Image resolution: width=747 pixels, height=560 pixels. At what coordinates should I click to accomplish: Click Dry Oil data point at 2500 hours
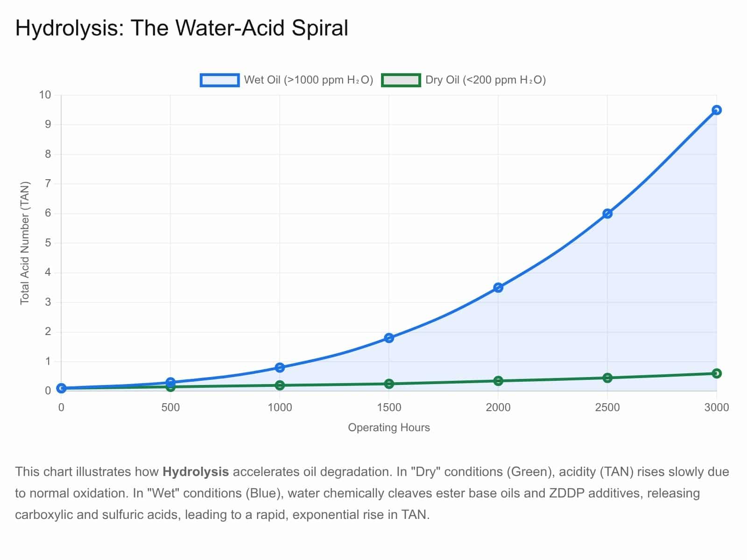tap(607, 378)
